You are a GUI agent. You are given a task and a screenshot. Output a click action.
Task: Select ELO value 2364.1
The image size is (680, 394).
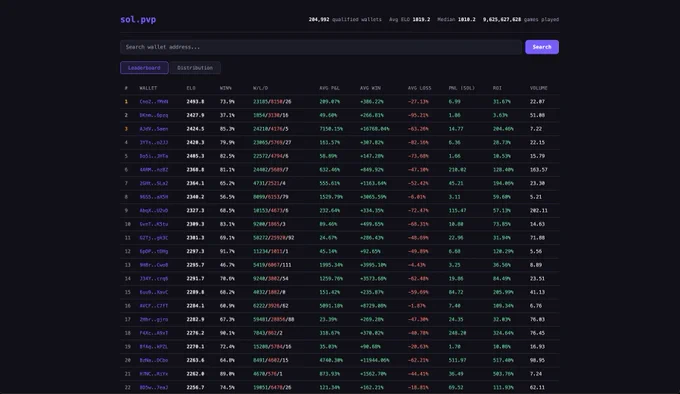coord(195,183)
